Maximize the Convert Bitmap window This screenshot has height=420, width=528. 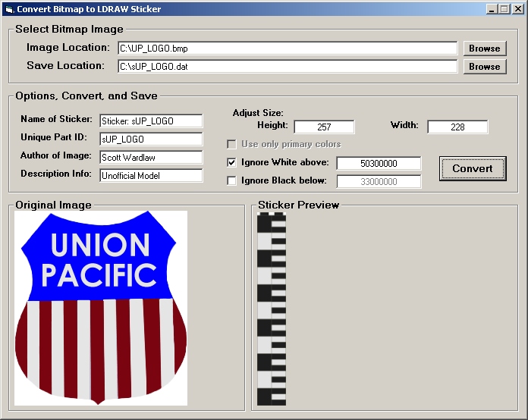(504, 9)
